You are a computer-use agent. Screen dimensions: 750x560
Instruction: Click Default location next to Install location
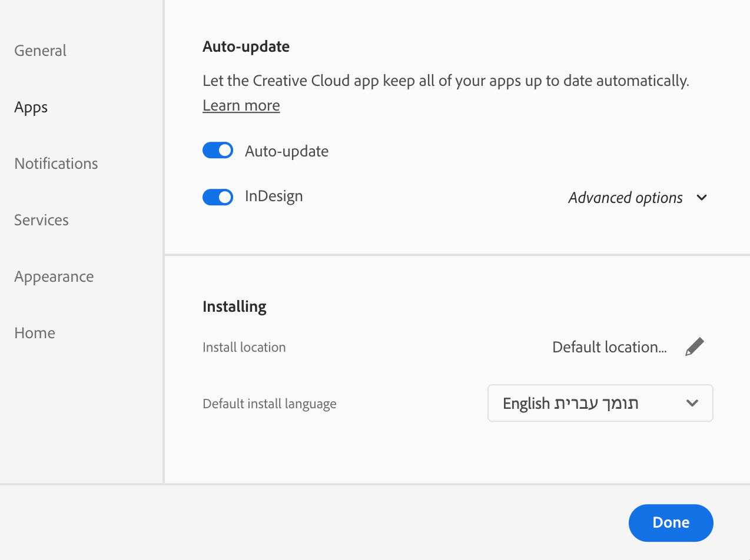coord(609,346)
